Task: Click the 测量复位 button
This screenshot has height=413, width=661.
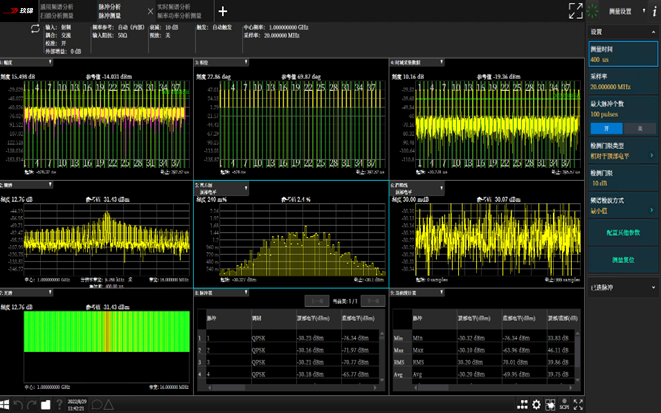Action: tap(623, 260)
